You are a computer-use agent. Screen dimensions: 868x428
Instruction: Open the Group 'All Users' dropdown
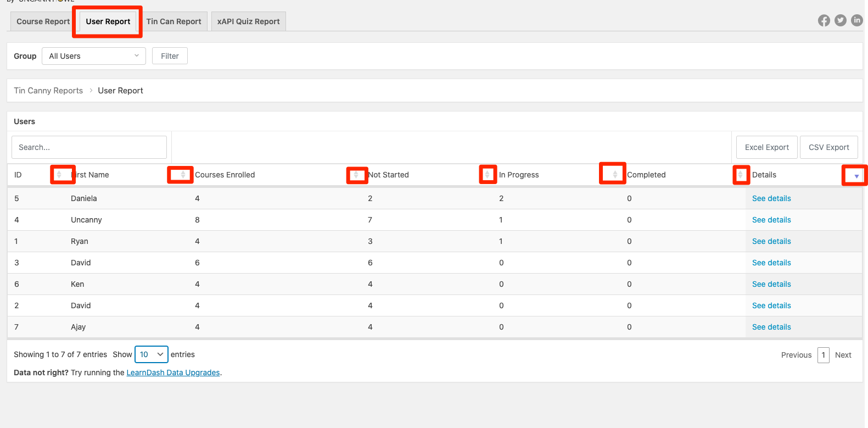pos(94,56)
